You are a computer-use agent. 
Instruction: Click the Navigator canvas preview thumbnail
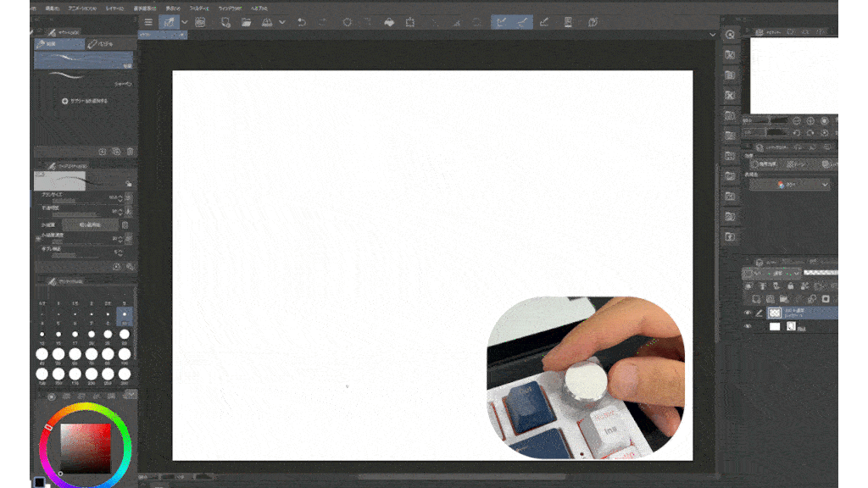coord(793,75)
